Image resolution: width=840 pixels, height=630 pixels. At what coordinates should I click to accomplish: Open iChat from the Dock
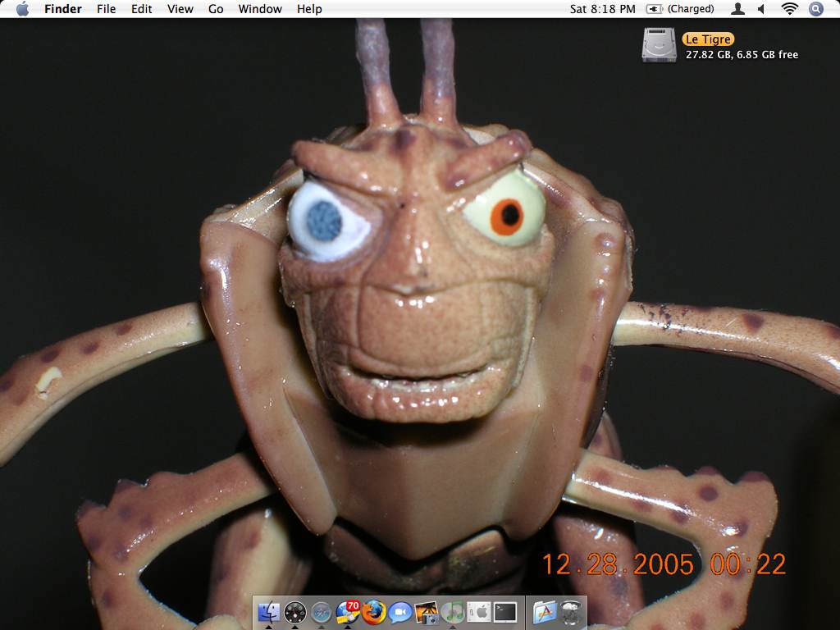(x=400, y=612)
